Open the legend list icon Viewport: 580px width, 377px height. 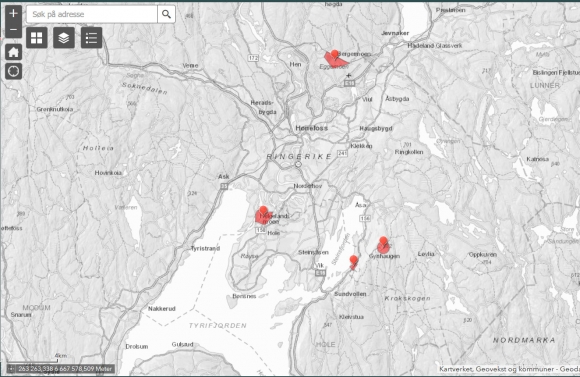coord(91,38)
